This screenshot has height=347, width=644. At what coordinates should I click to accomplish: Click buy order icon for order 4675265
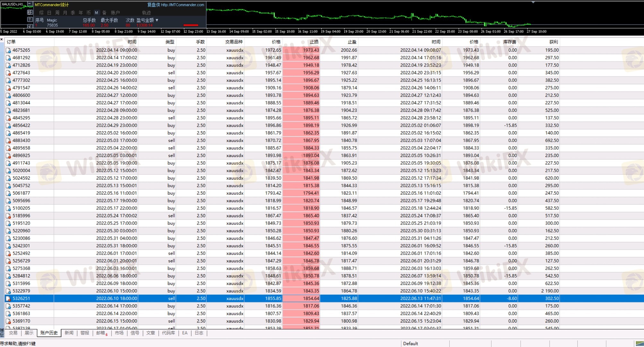click(8, 50)
